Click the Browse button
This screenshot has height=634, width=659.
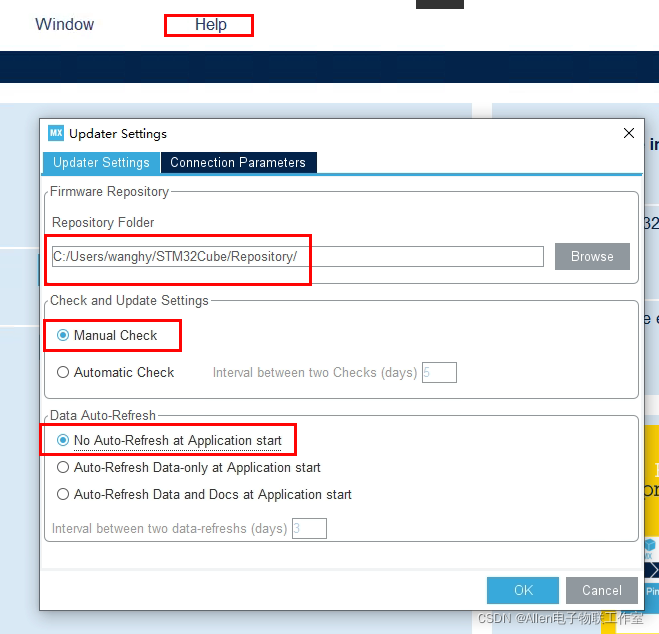[x=592, y=256]
